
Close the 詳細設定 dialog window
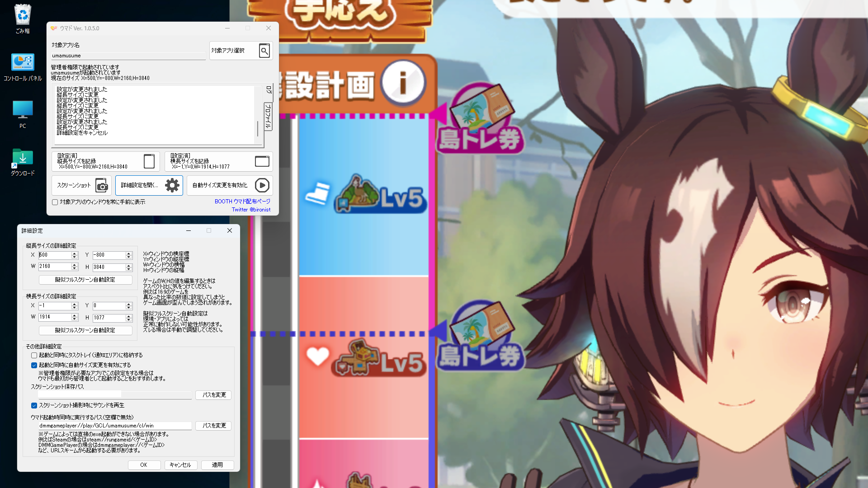pyautogui.click(x=230, y=231)
